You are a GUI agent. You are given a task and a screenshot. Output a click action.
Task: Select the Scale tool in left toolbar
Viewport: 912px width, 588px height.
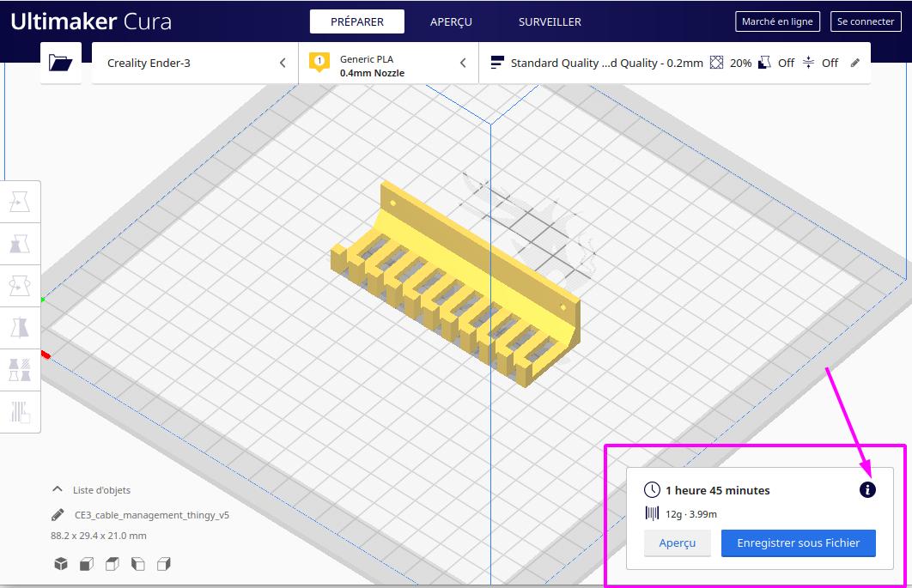(20, 244)
